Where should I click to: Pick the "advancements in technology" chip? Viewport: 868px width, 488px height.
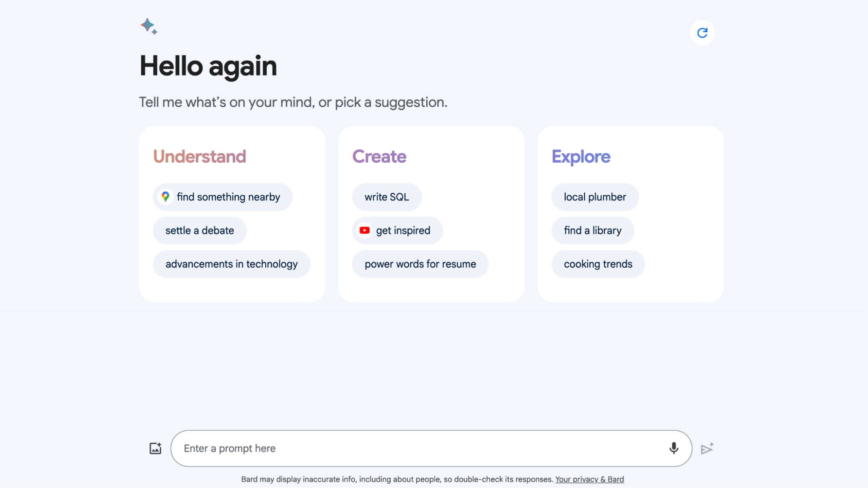coord(231,264)
